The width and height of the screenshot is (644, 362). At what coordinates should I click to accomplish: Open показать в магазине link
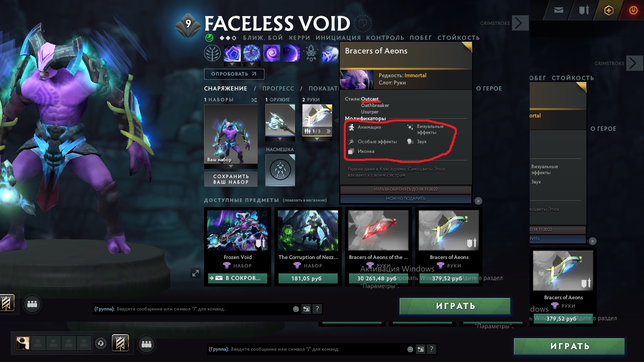(x=305, y=200)
